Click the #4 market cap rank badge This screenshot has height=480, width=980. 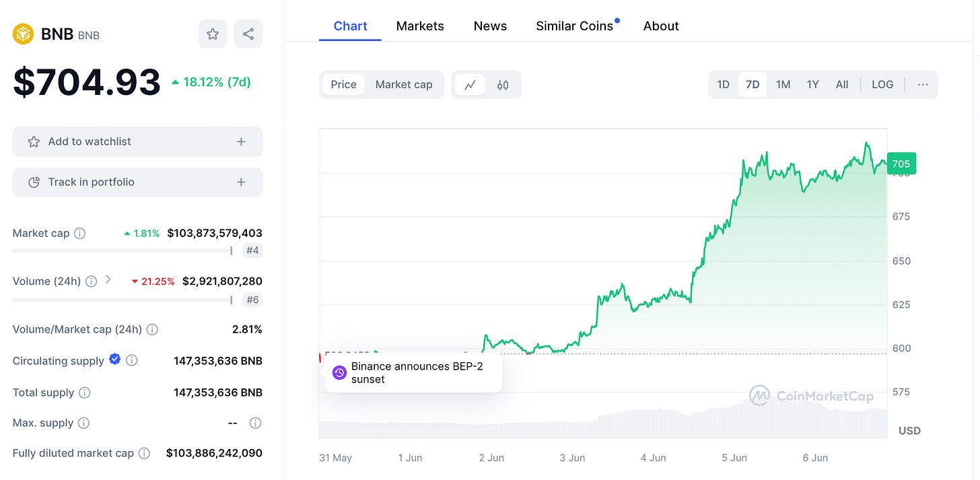pos(252,251)
